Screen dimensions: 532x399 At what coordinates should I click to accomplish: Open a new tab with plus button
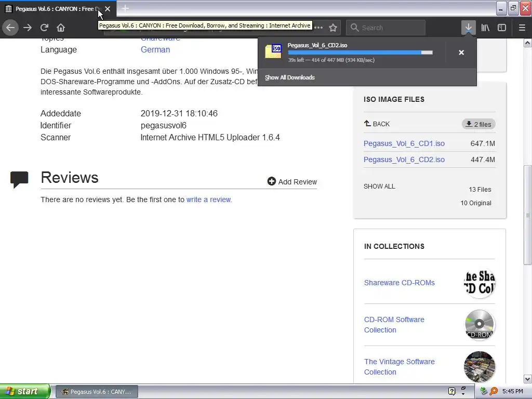[125, 8]
